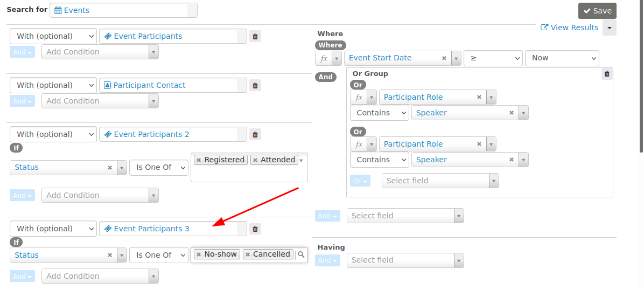Open the View Results link
This screenshot has width=644, height=289.
point(569,27)
